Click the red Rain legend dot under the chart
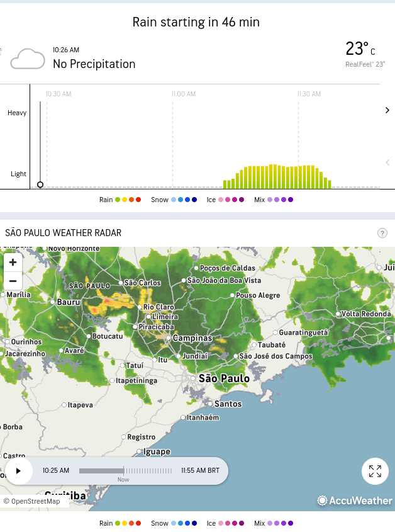The image size is (395, 532). 138,200
